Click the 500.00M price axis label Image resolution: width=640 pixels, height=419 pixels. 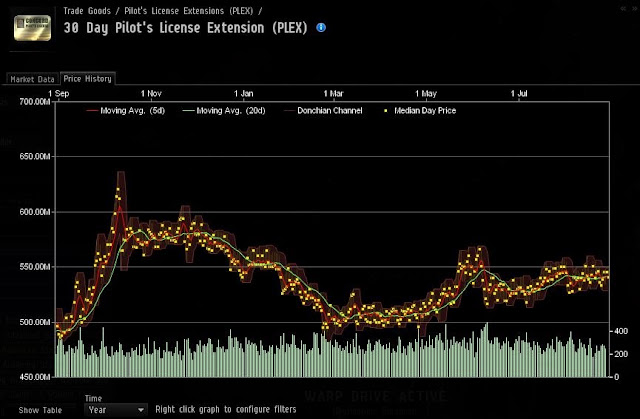coord(35,322)
